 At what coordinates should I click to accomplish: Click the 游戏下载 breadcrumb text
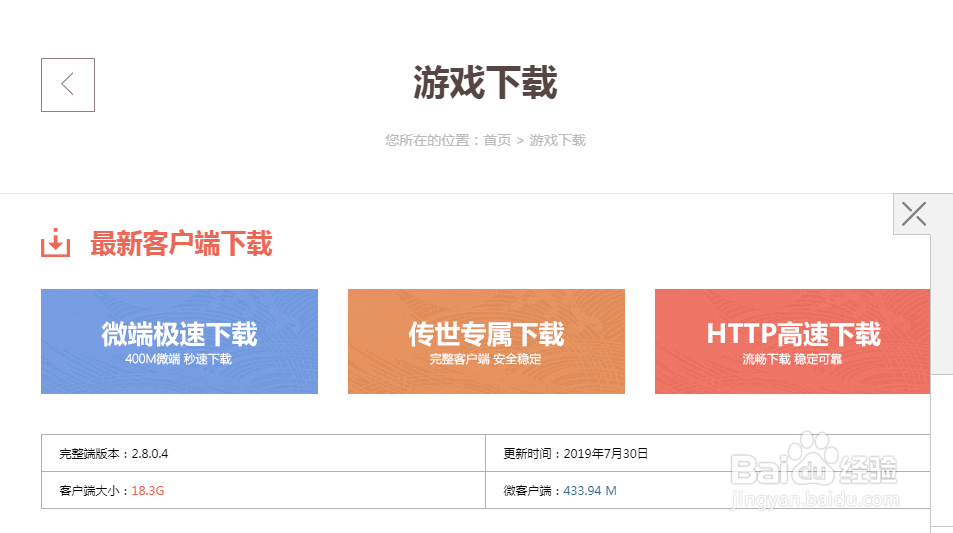(x=557, y=140)
